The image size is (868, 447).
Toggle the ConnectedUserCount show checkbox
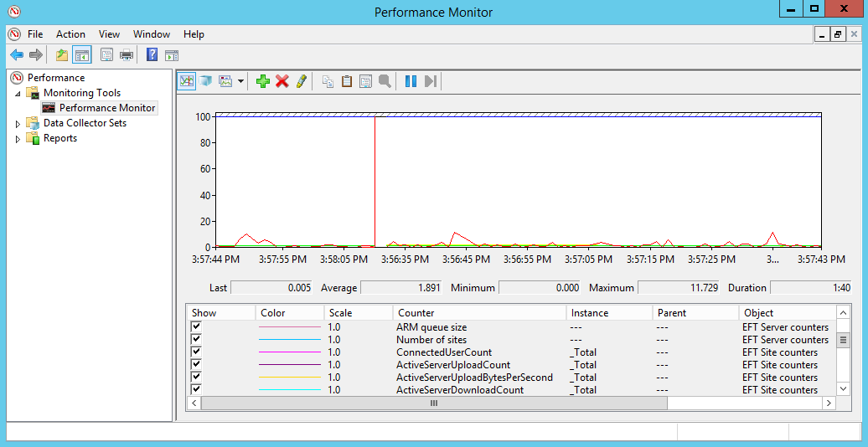pos(196,352)
